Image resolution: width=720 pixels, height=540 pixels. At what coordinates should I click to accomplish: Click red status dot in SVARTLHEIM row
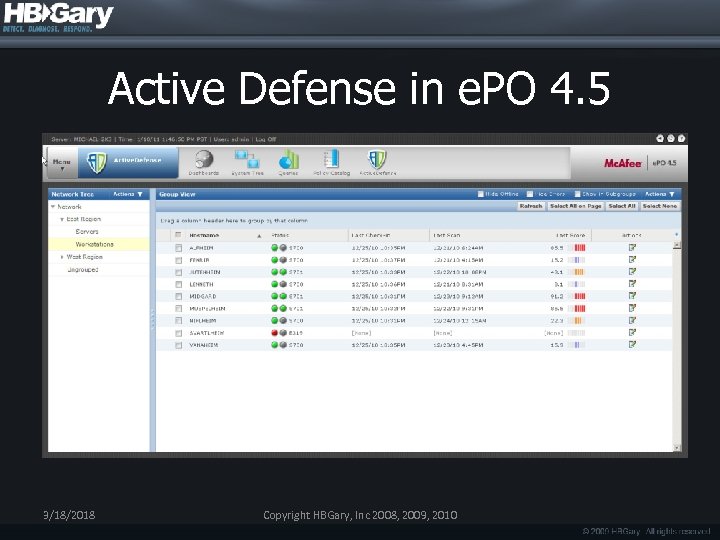(275, 333)
